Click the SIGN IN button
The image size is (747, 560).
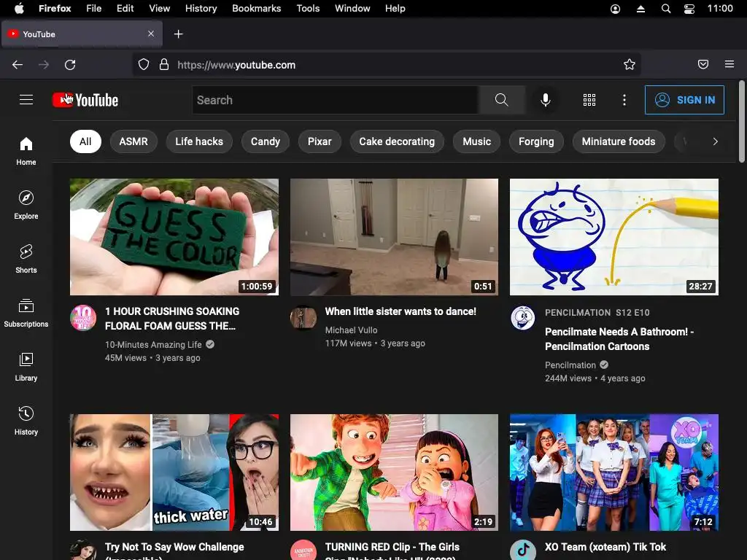click(684, 100)
